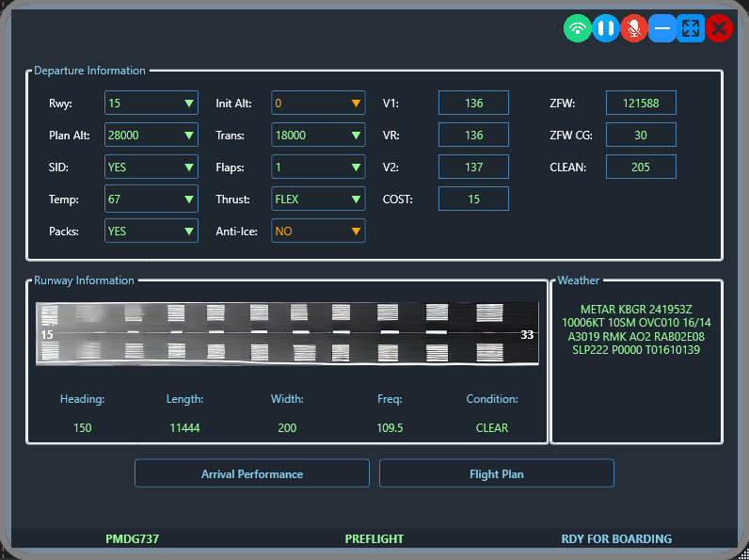Screen dimensions: 749x560
Task: Click the runway 15/33 image
Action: coord(287,334)
